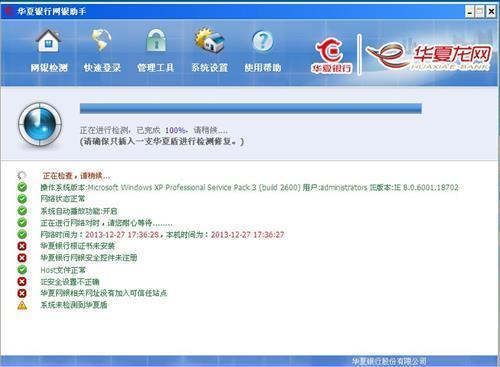Viewport: 500px width, 367px height.
Task: Click the red X beside IE安全设置不正确
Action: [x=22, y=281]
